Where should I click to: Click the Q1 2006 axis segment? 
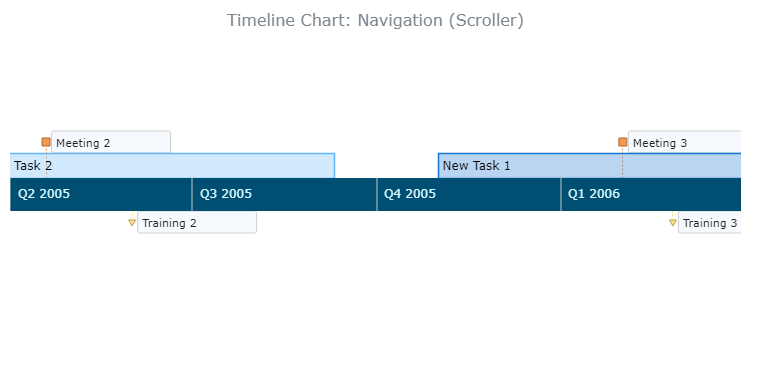651,194
